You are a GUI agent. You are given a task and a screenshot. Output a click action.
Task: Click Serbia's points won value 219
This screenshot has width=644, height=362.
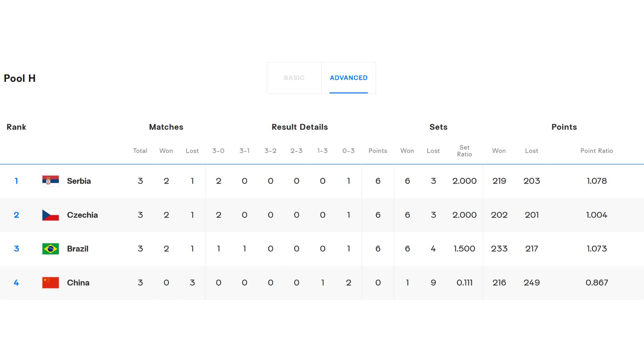(x=499, y=181)
